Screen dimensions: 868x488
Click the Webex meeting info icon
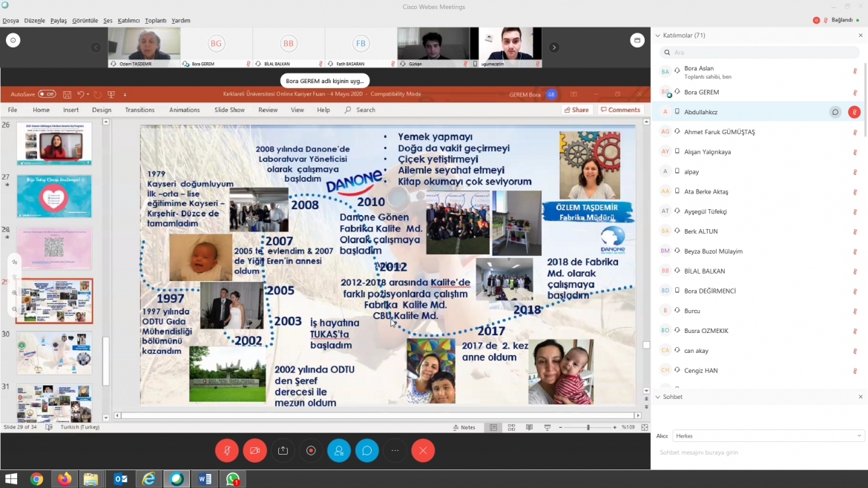(x=13, y=40)
